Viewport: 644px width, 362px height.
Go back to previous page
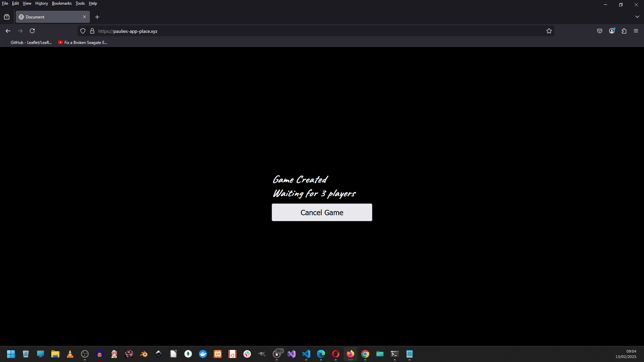tap(8, 31)
